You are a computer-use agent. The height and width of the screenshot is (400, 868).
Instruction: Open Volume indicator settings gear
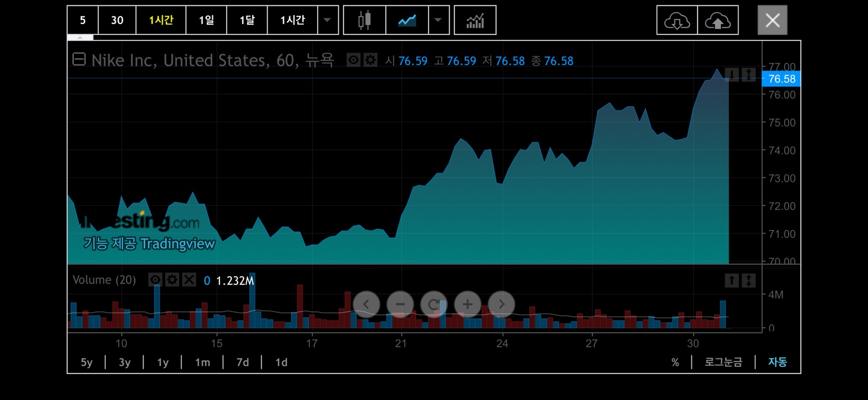[x=172, y=279]
